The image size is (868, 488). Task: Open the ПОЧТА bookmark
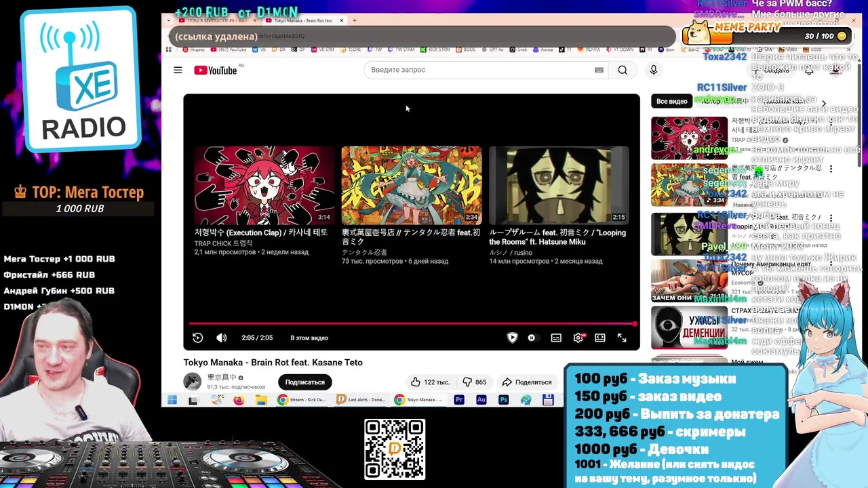(x=589, y=49)
